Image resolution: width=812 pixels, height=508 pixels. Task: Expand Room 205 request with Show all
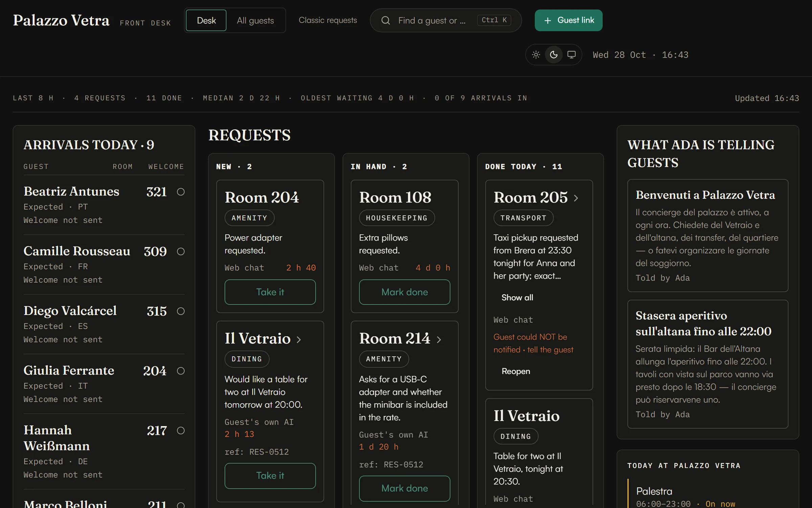(517, 297)
